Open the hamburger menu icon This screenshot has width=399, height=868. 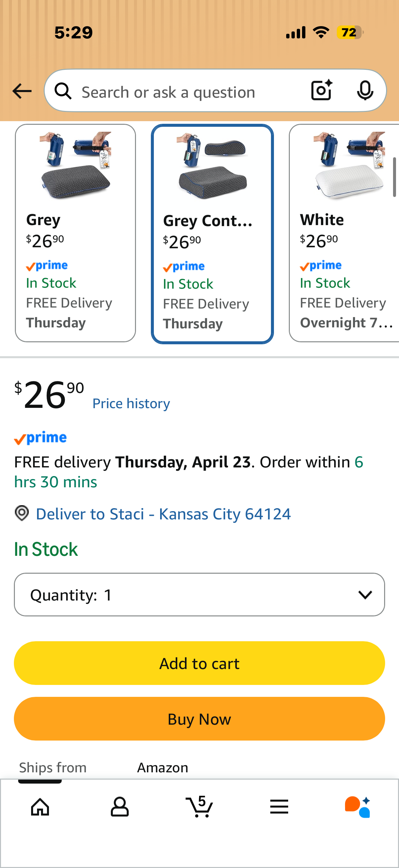point(279,807)
